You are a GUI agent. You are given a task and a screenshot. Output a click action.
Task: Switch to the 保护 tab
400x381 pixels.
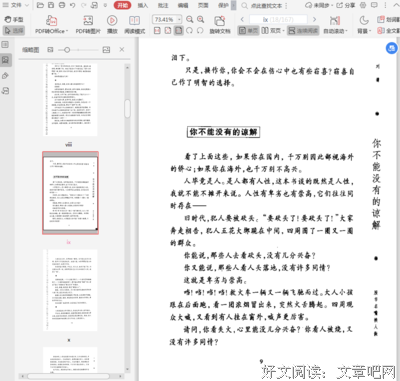tap(223, 5)
